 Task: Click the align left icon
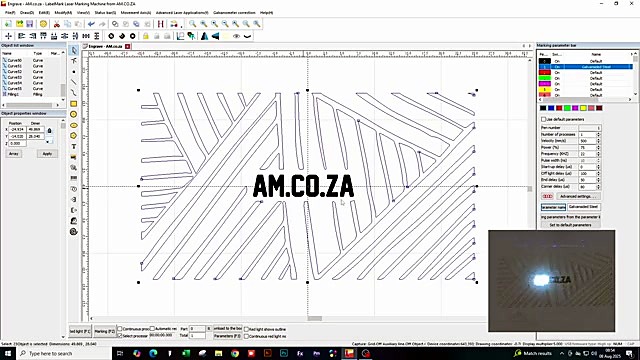[22, 36]
